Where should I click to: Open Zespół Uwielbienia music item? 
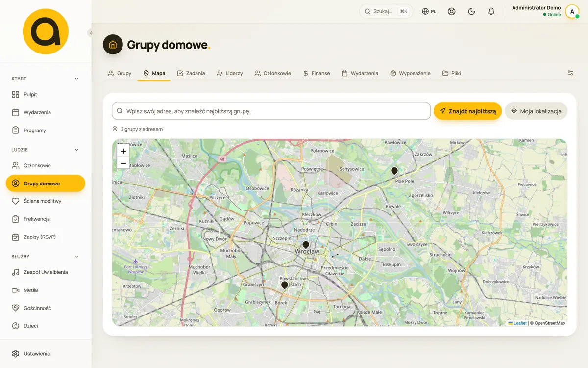click(46, 272)
